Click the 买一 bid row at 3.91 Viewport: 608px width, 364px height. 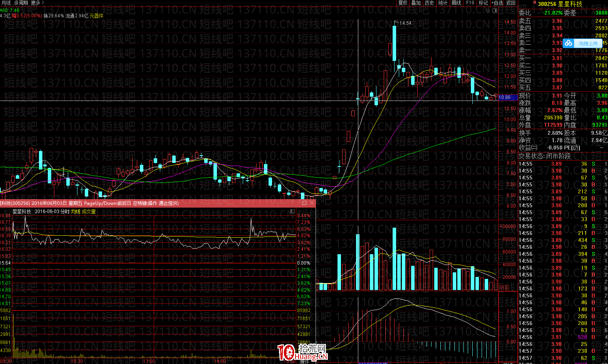coord(563,58)
